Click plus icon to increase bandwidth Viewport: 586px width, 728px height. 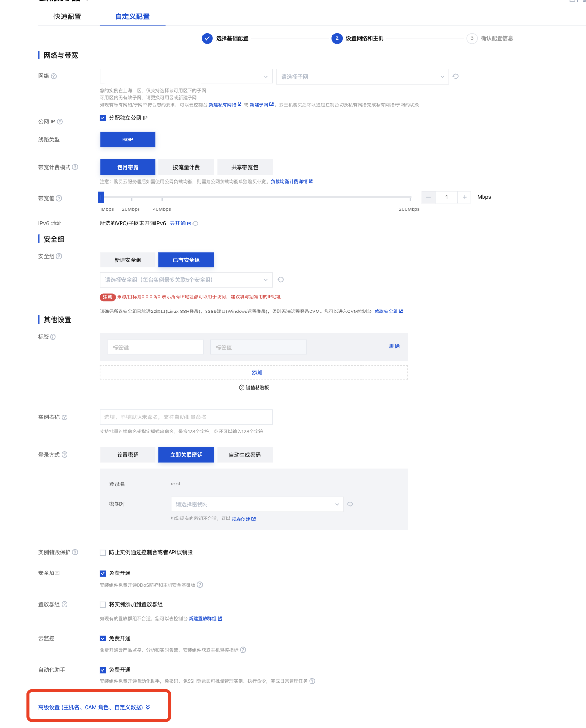(x=465, y=197)
